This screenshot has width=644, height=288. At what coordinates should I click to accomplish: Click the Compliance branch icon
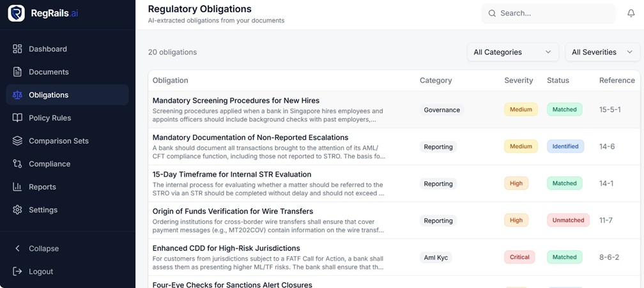[x=17, y=163]
